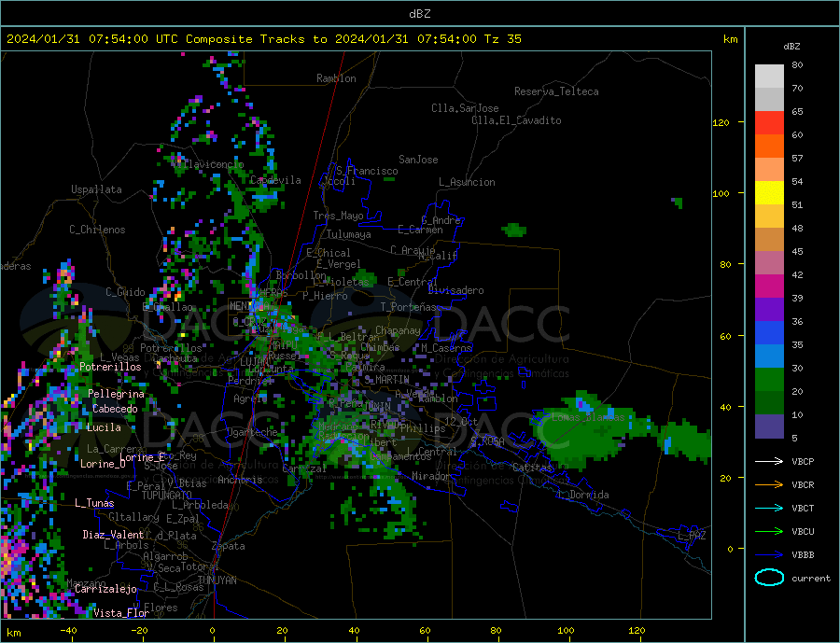Click the 'Carrizalejo' map label
Image resolution: width=840 pixels, height=643 pixels.
(x=105, y=590)
